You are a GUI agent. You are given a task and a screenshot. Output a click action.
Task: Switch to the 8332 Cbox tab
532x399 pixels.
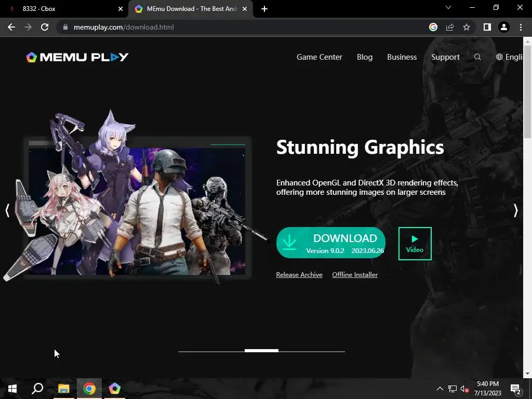[64, 9]
